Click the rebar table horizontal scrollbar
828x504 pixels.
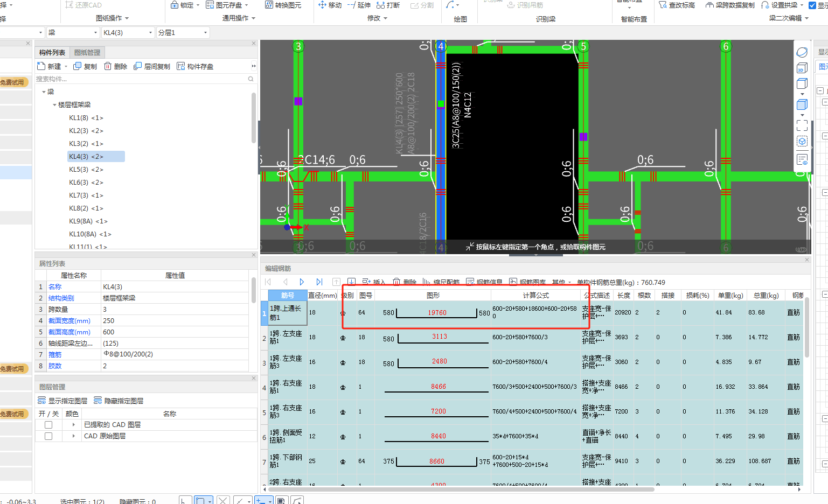tap(461, 489)
